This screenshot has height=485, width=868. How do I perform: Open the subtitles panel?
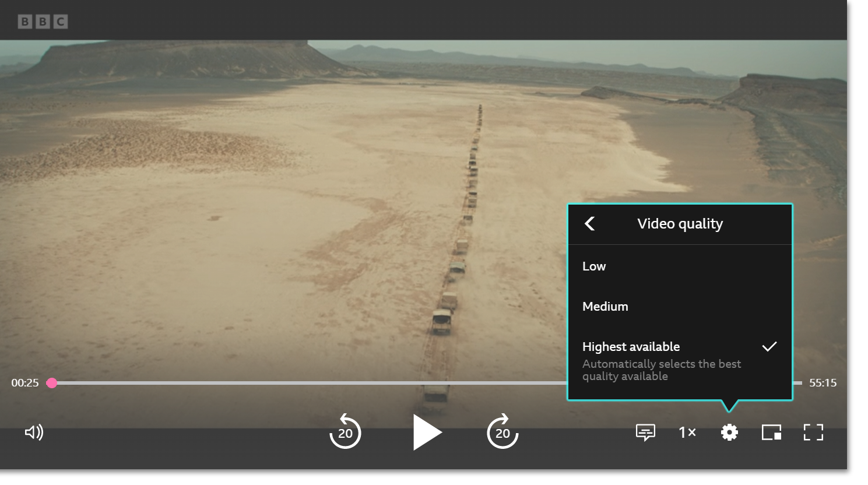point(645,433)
